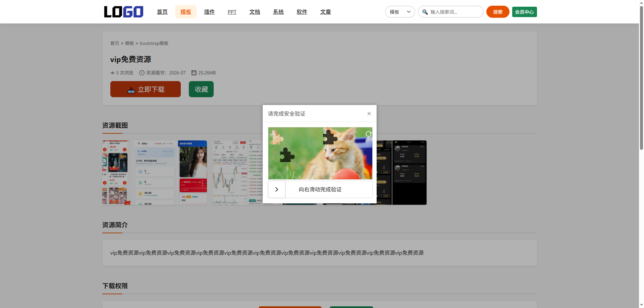This screenshot has height=308, width=644.
Task: Open the 模板 search category dropdown
Action: click(400, 12)
